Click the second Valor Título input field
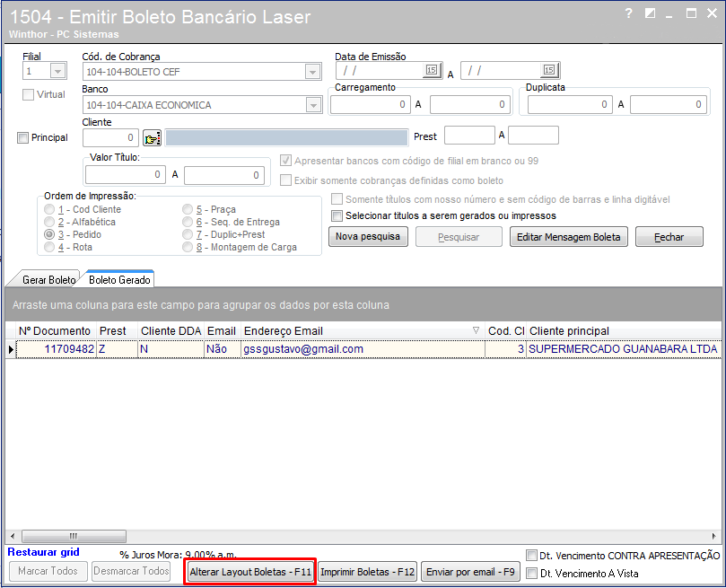 tap(224, 175)
